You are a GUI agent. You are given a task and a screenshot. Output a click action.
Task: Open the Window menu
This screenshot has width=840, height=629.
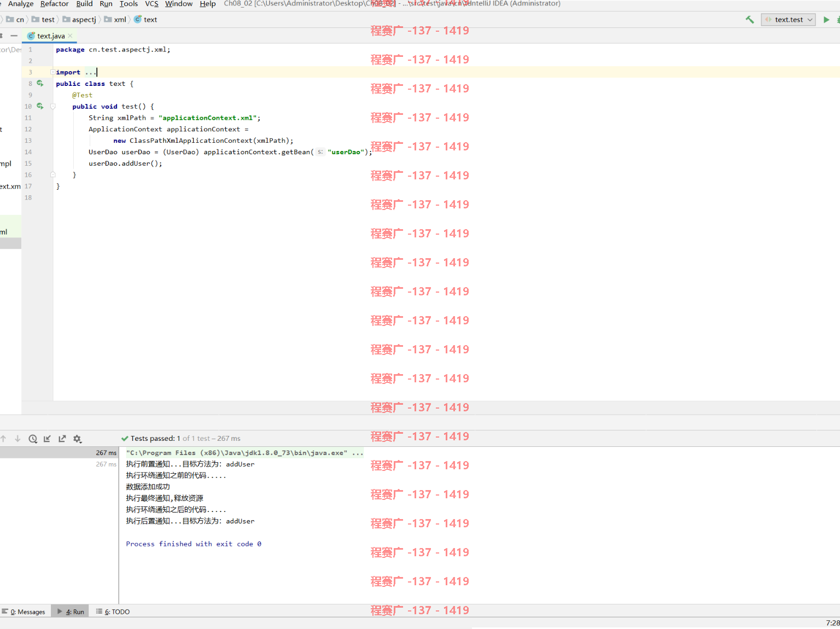pyautogui.click(x=179, y=4)
